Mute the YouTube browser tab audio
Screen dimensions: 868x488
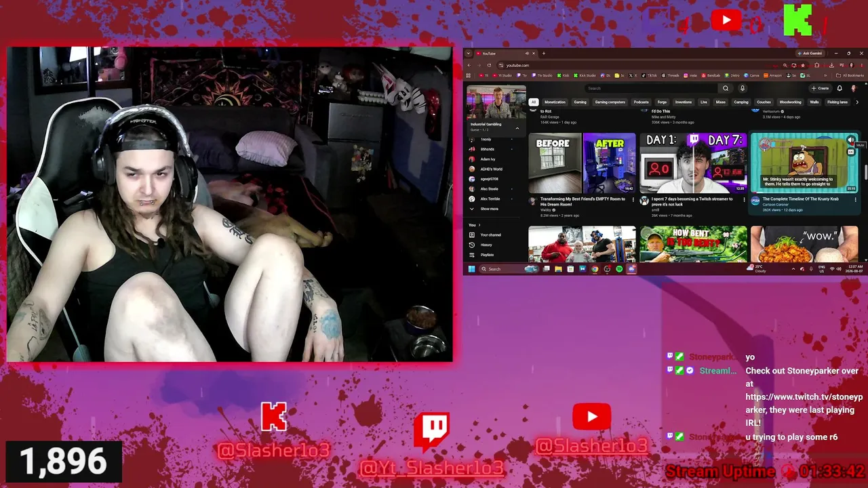coord(527,54)
